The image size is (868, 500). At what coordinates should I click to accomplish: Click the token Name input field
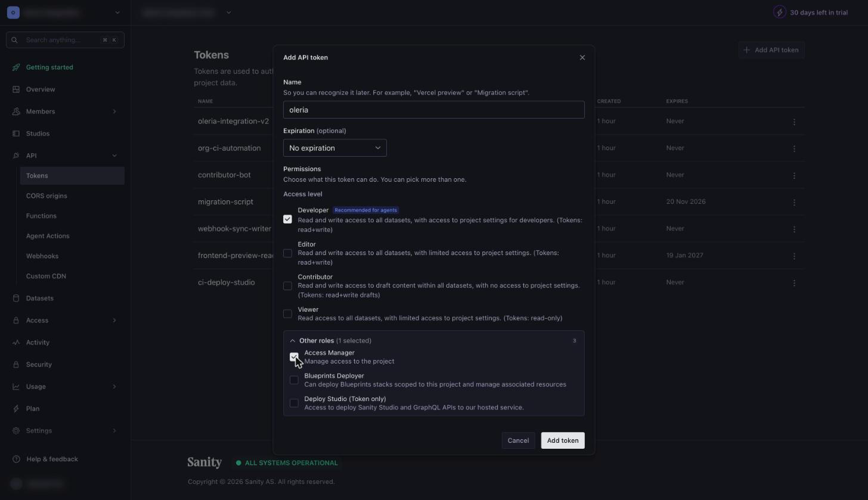pyautogui.click(x=434, y=110)
